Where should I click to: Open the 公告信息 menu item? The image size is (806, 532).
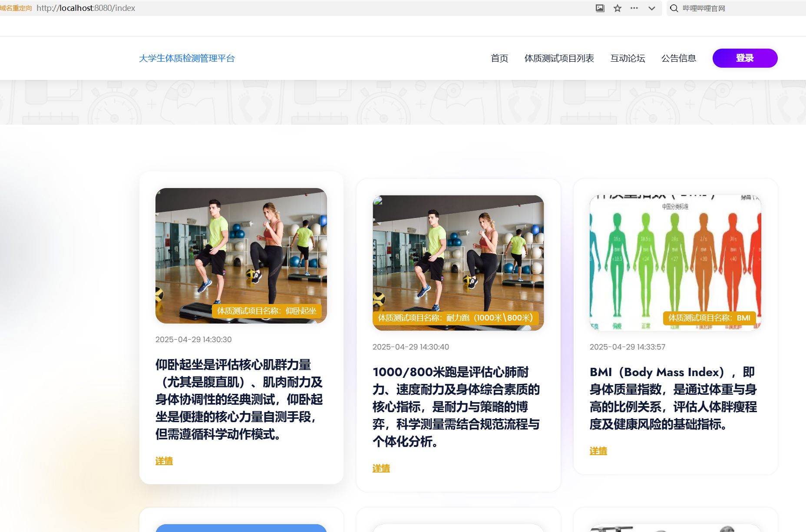point(678,58)
